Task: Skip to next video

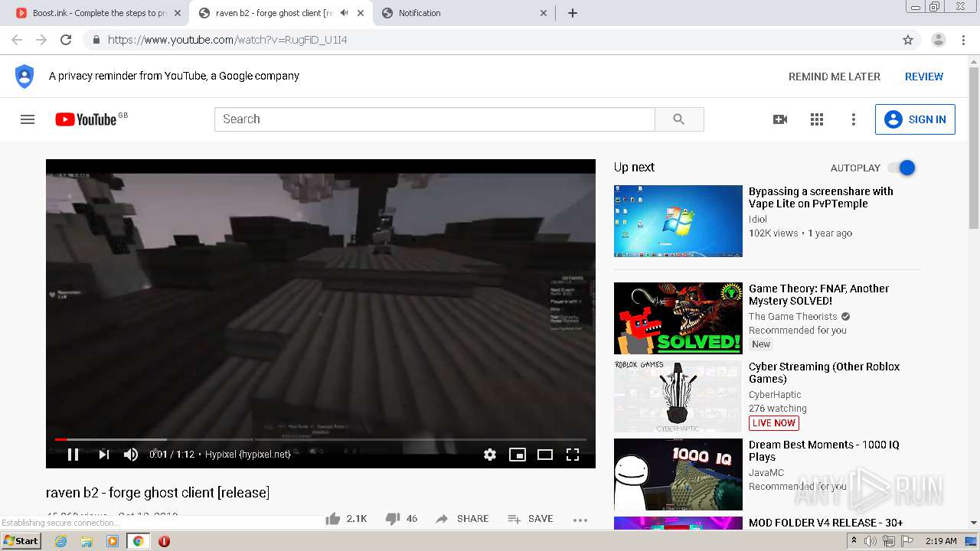Action: 104,455
